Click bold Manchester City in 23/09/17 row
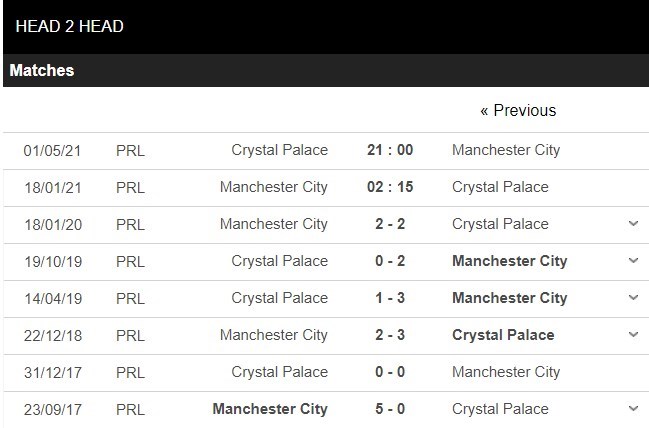Image resolution: width=649 pixels, height=428 pixels. [x=270, y=409]
